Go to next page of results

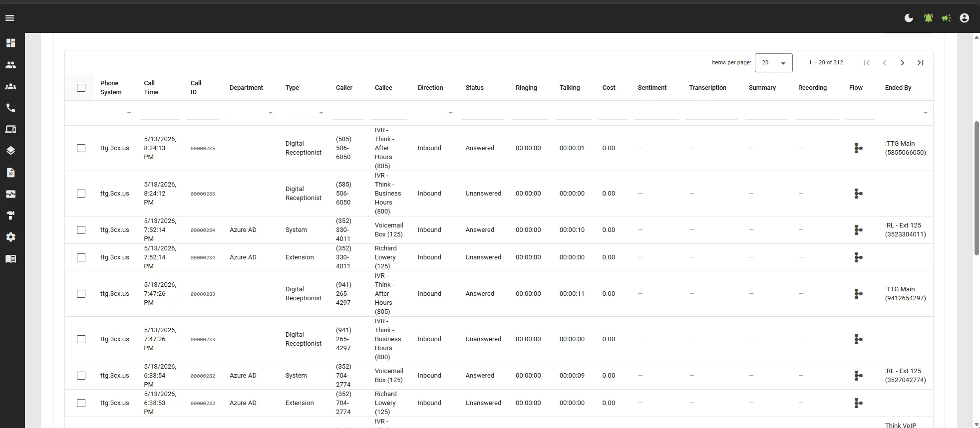[903, 63]
